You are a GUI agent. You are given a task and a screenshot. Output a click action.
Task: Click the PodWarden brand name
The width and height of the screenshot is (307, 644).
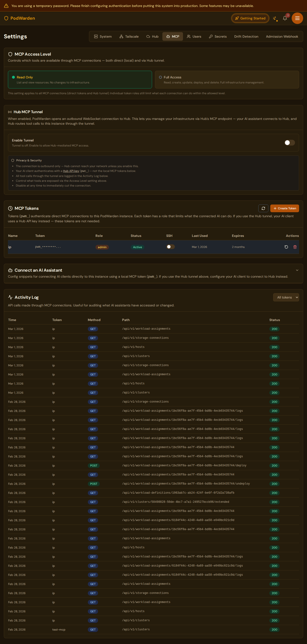23,18
